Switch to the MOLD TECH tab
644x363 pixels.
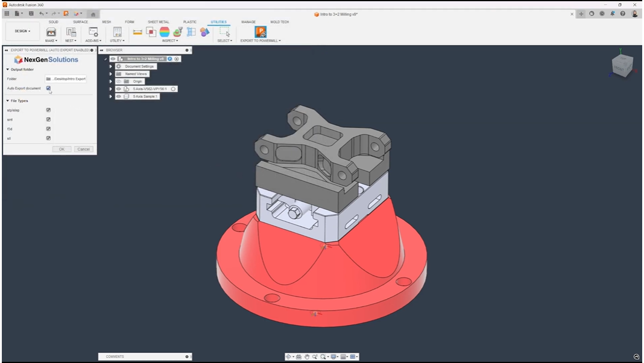279,22
